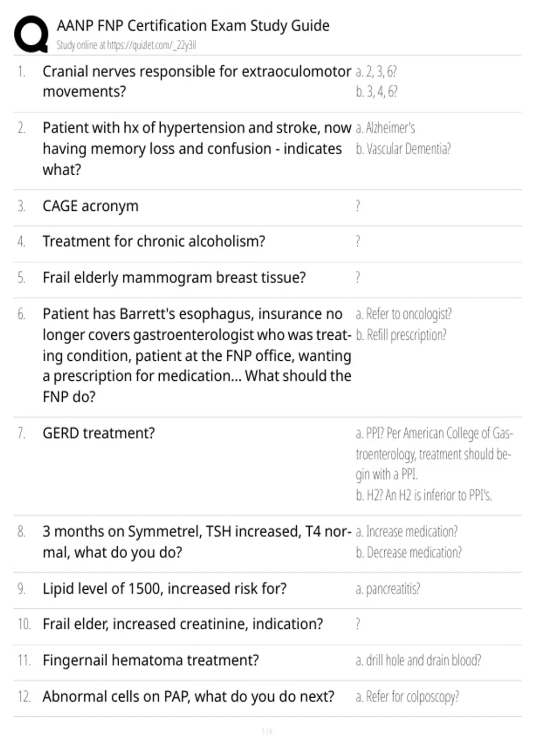Click the Quizlet Q logo icon
The width and height of the screenshot is (534, 756).
pos(31,34)
